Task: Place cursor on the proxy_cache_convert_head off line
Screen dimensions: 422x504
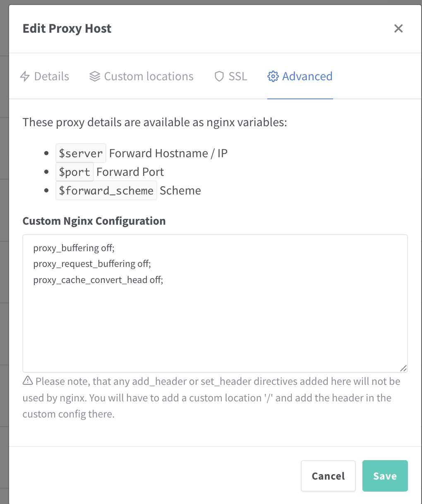Action: coord(98,280)
